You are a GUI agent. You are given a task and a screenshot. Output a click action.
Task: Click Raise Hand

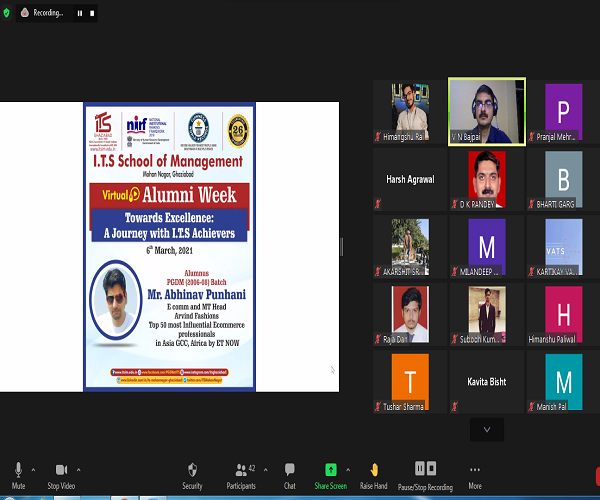tap(373, 476)
